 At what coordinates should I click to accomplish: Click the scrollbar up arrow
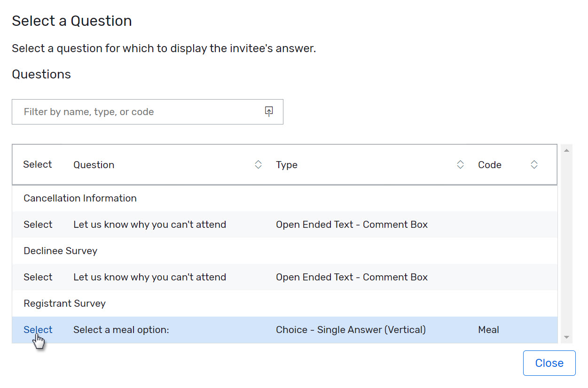coord(567,149)
